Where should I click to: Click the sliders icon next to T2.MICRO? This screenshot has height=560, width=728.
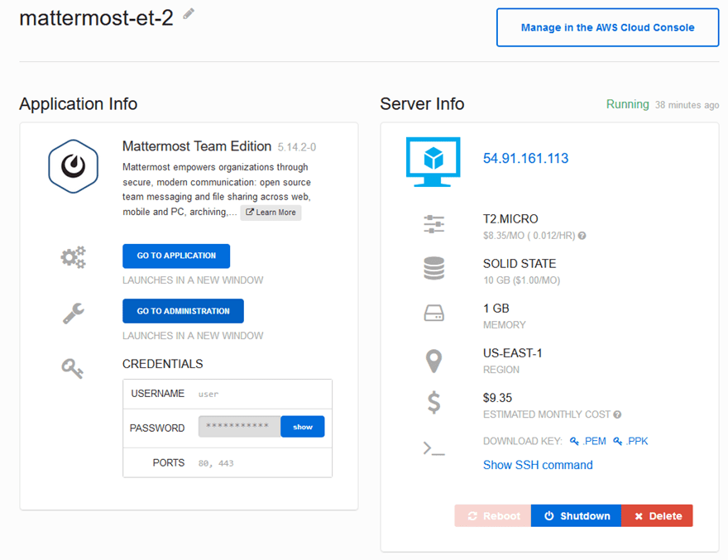pyautogui.click(x=433, y=223)
